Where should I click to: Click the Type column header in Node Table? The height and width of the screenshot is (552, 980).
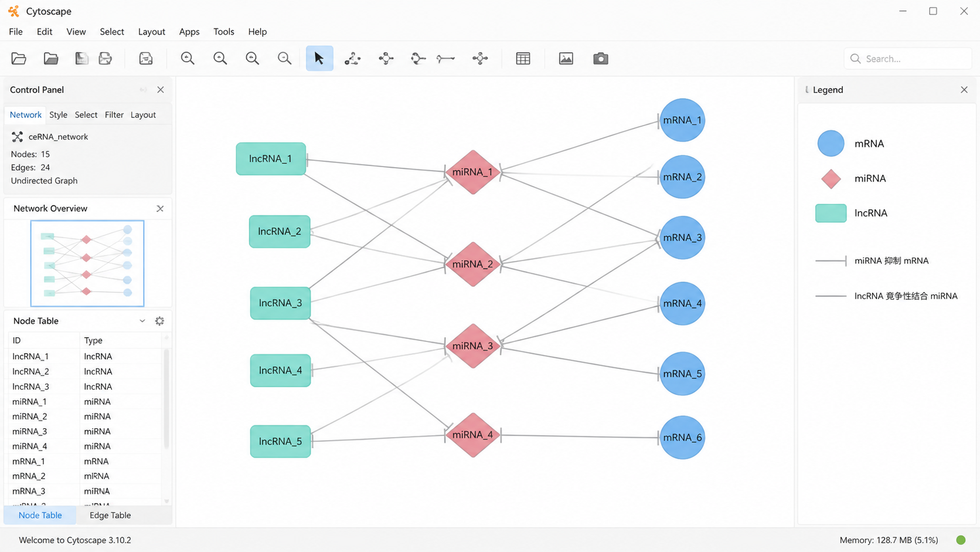[x=121, y=340]
